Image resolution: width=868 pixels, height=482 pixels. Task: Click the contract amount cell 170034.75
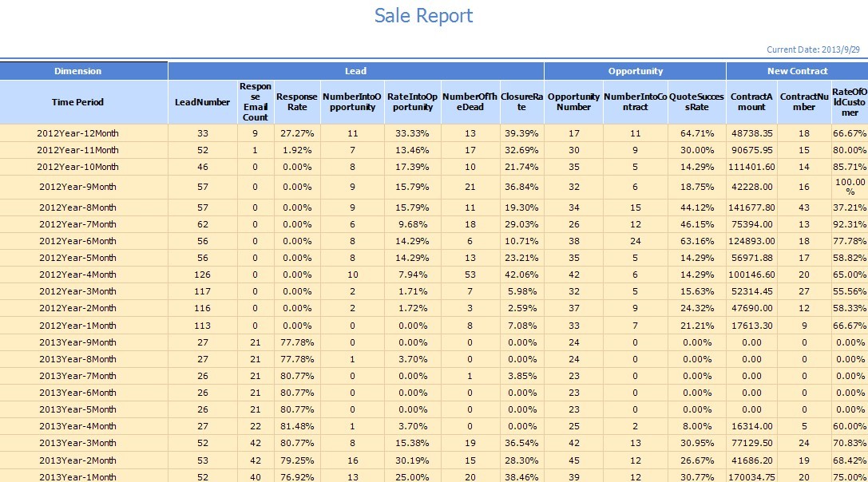pos(751,477)
